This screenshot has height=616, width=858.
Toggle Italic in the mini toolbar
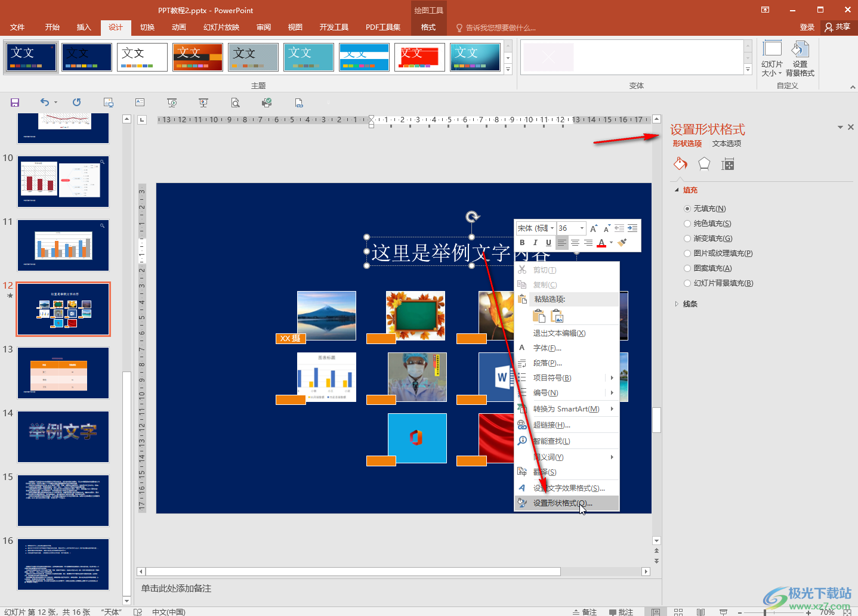535,243
